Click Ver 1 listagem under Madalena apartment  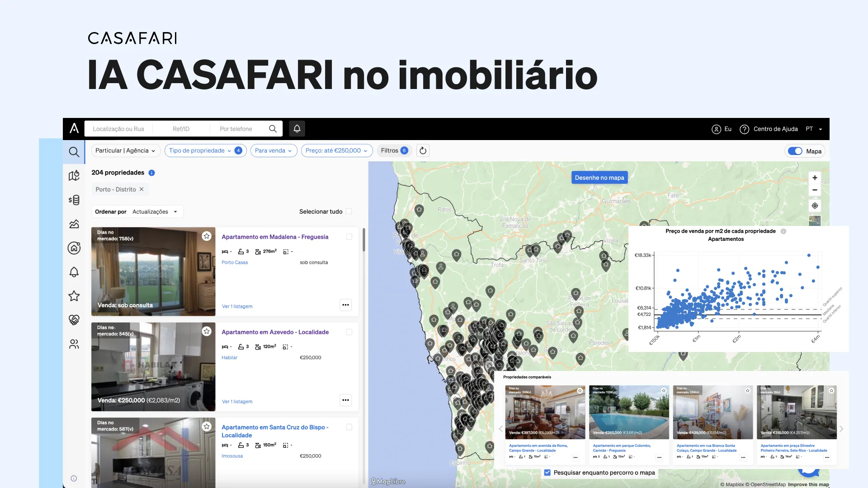[237, 306]
